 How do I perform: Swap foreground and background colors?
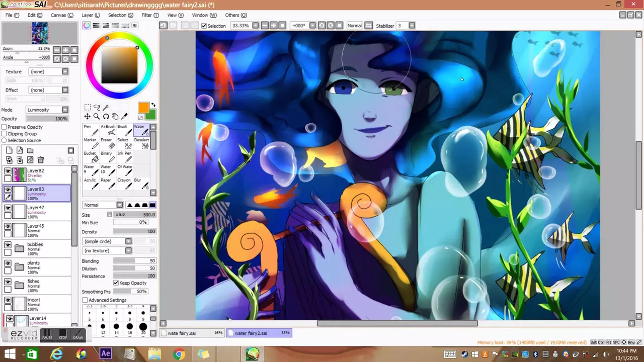point(153,105)
